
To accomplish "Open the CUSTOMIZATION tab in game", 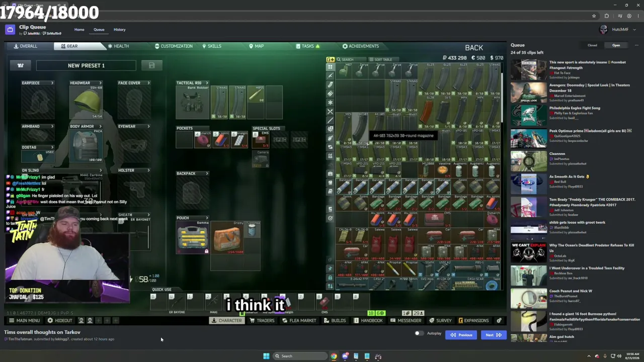I will pos(174,46).
